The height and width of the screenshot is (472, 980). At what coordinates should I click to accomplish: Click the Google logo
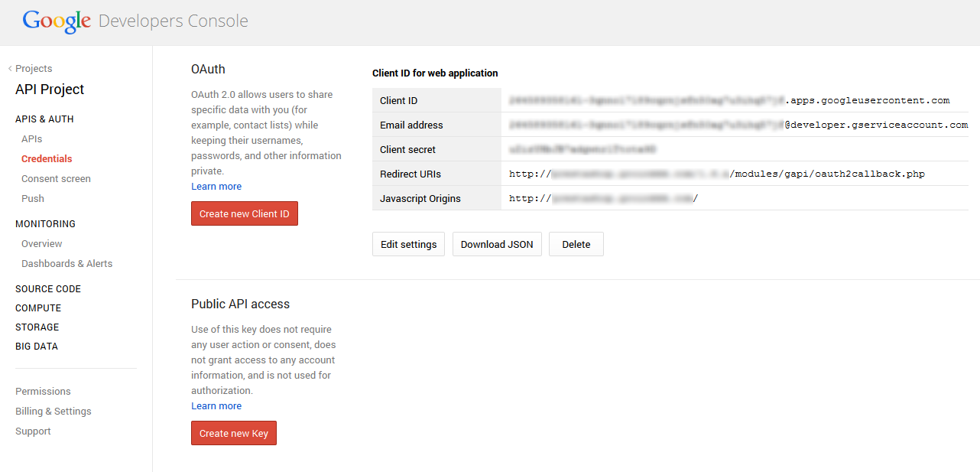(x=57, y=21)
